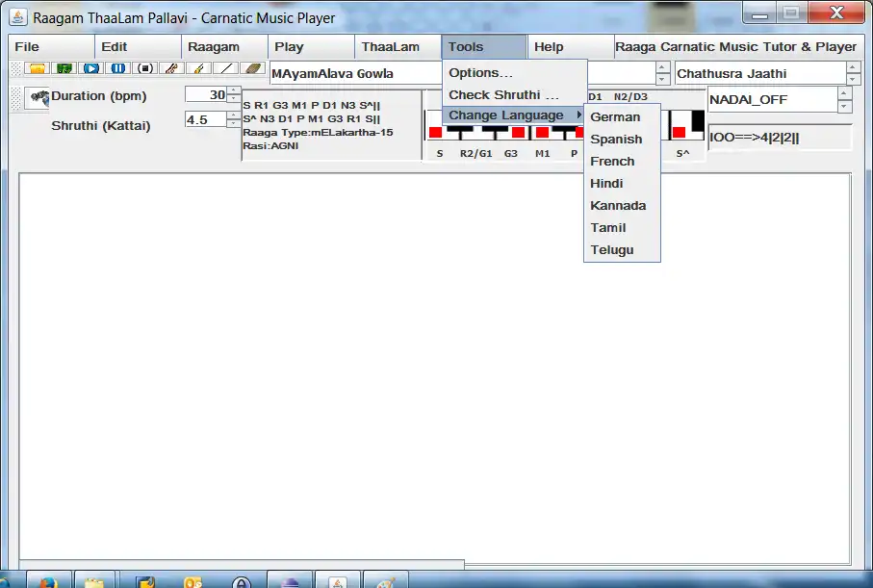The width and height of the screenshot is (873, 588).
Task: Click the Rasi:AGNI text
Action: click(270, 146)
